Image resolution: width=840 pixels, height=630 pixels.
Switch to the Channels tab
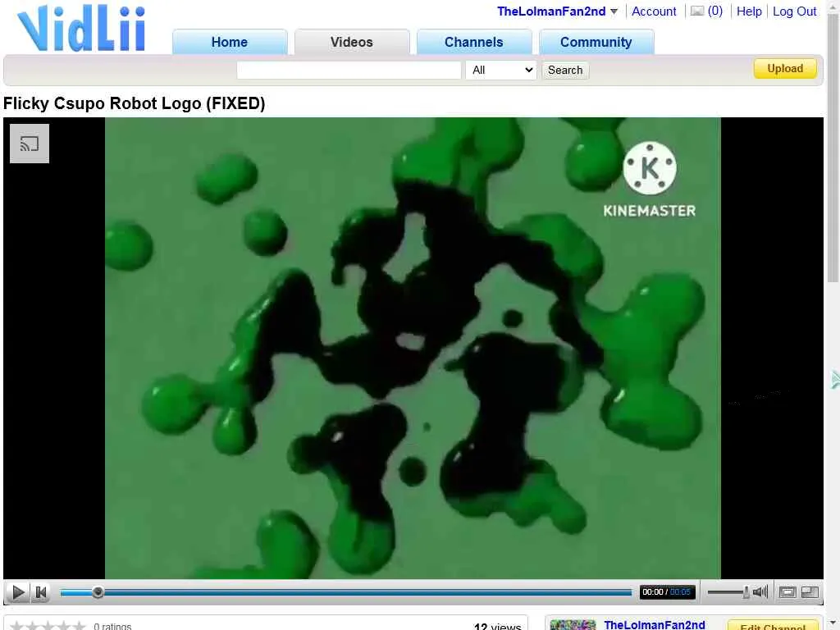tap(473, 42)
